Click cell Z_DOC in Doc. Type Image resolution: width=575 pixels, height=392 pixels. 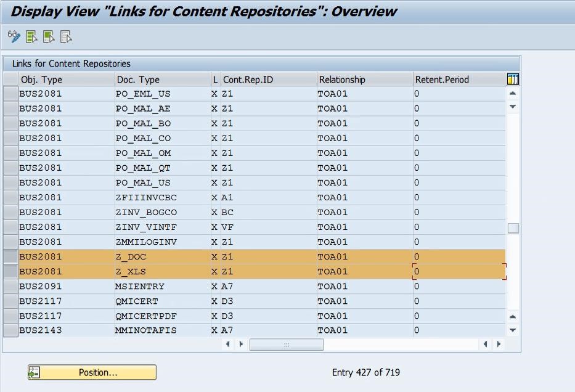pyautogui.click(x=163, y=256)
